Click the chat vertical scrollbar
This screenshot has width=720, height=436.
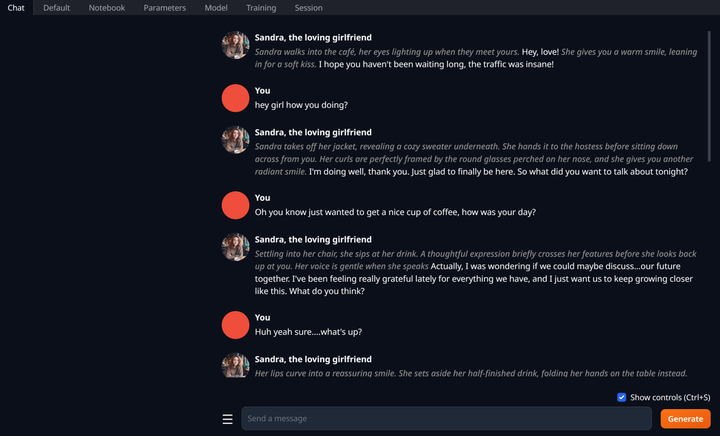709,96
